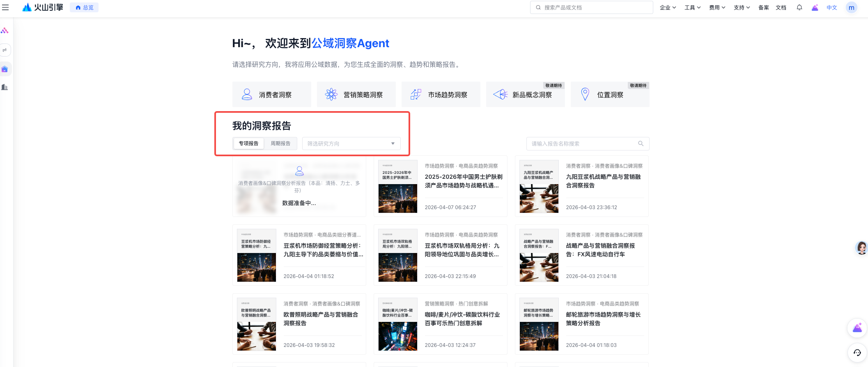Image resolution: width=868 pixels, height=367 pixels.
Task: Open 九阳豆浆机战略产品 report thumbnail
Action: click(x=539, y=187)
